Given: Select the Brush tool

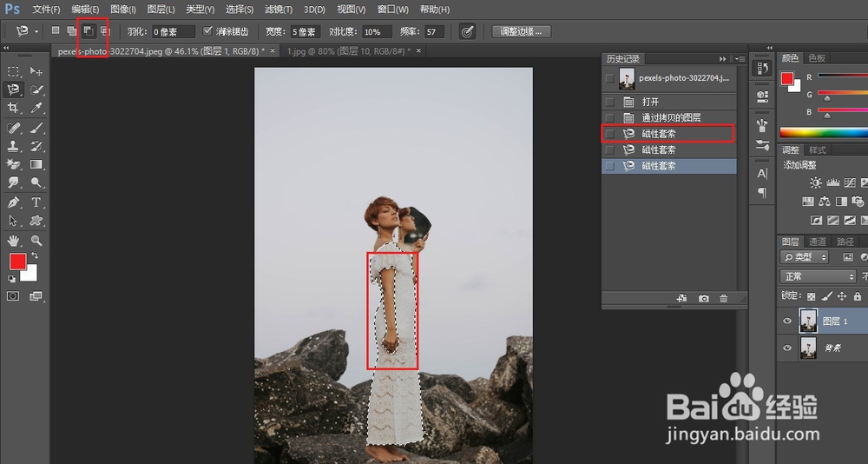Looking at the screenshot, I should tap(36, 129).
